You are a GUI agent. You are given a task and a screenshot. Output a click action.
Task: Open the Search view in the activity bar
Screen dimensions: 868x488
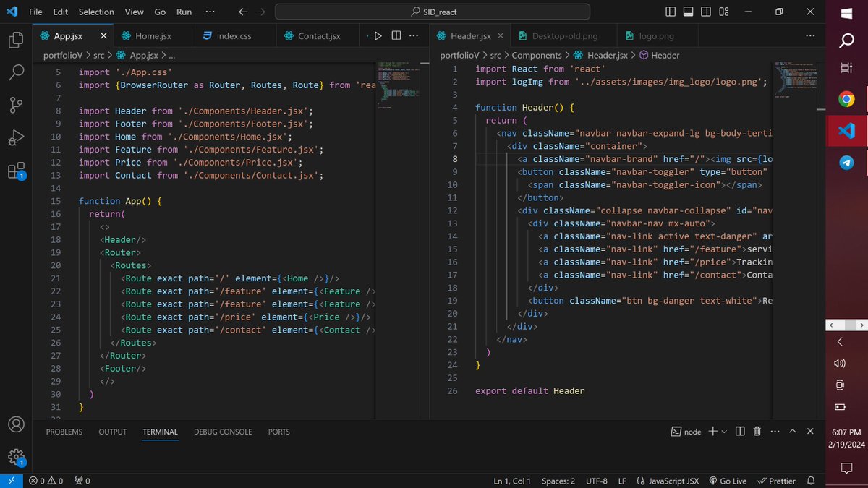[16, 72]
